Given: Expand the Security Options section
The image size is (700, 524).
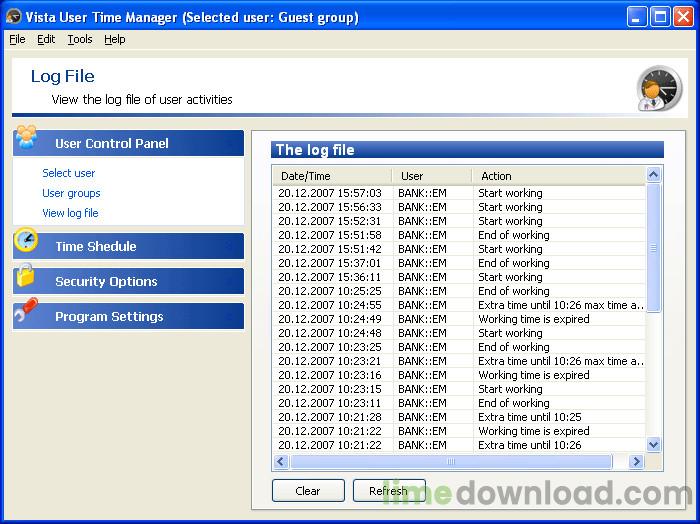Looking at the screenshot, I should tap(129, 281).
